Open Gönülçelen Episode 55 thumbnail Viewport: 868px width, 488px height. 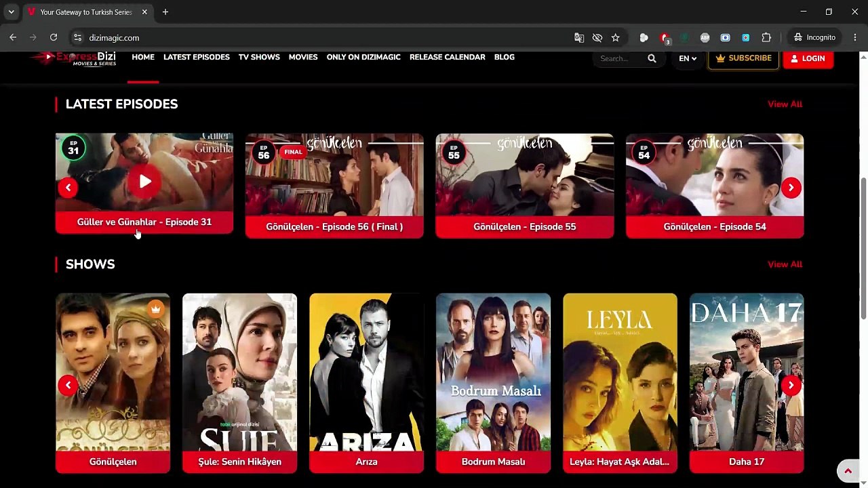click(525, 174)
